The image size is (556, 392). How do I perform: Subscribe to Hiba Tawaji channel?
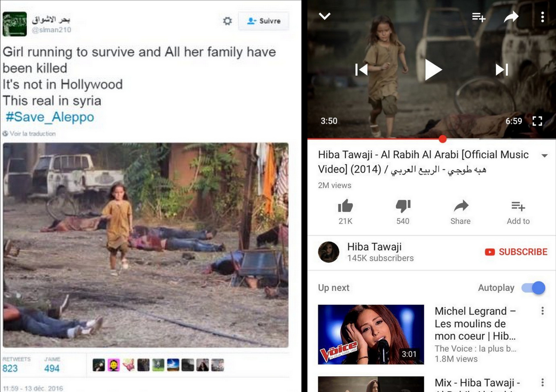(x=516, y=252)
